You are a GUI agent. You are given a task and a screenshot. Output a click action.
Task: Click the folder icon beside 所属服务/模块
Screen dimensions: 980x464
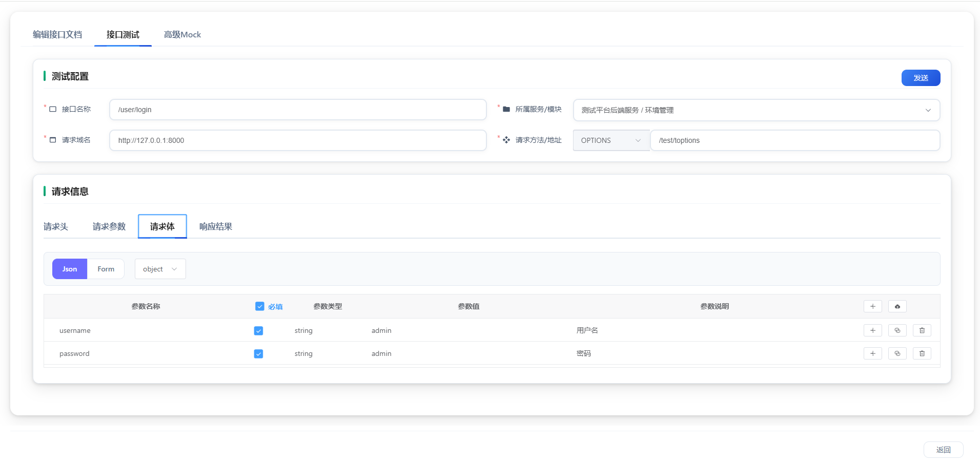coord(506,109)
